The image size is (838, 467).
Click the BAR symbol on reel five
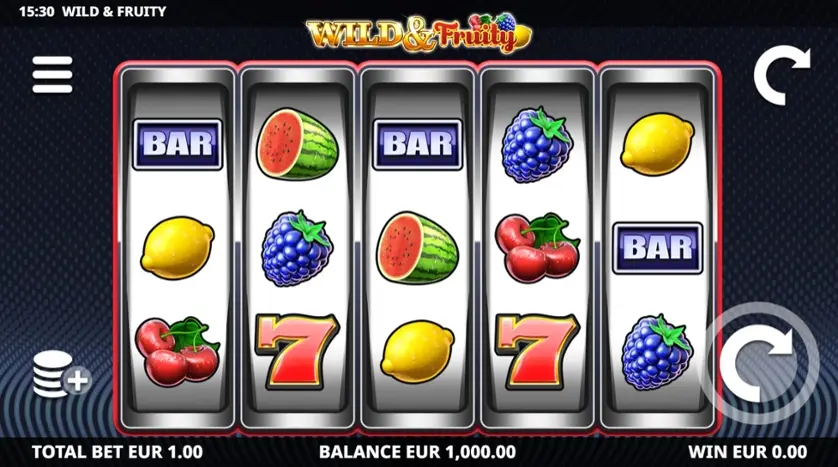657,248
